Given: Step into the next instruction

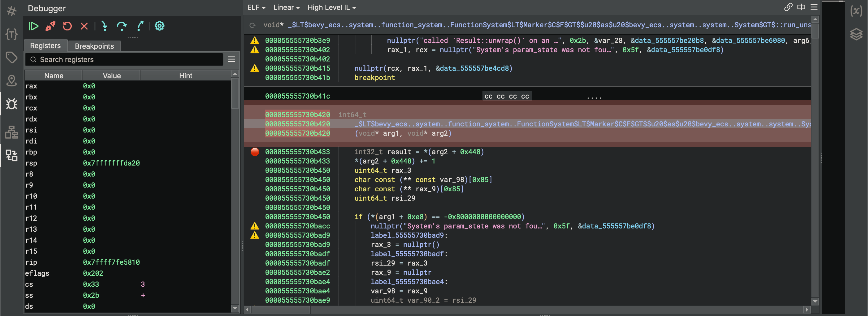Looking at the screenshot, I should point(104,26).
